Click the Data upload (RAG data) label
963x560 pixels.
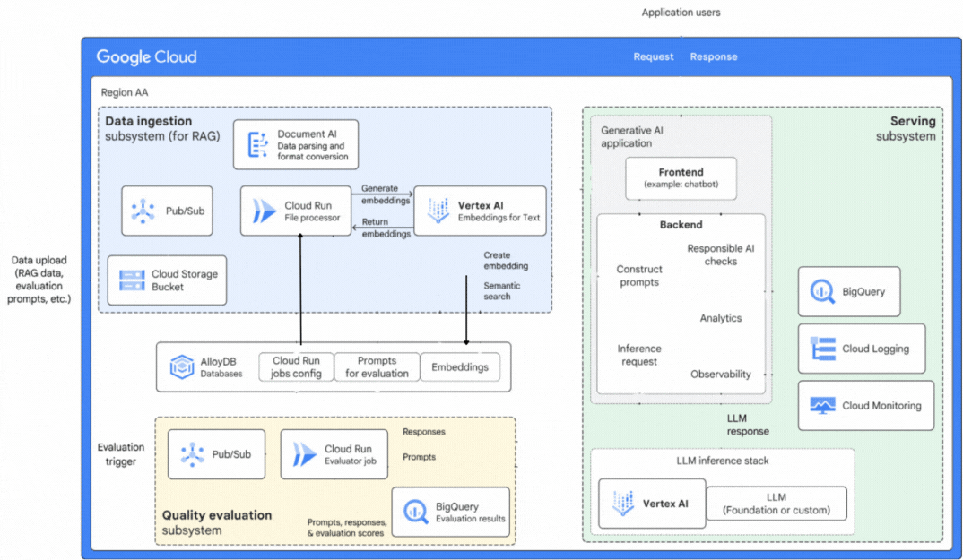point(39,280)
